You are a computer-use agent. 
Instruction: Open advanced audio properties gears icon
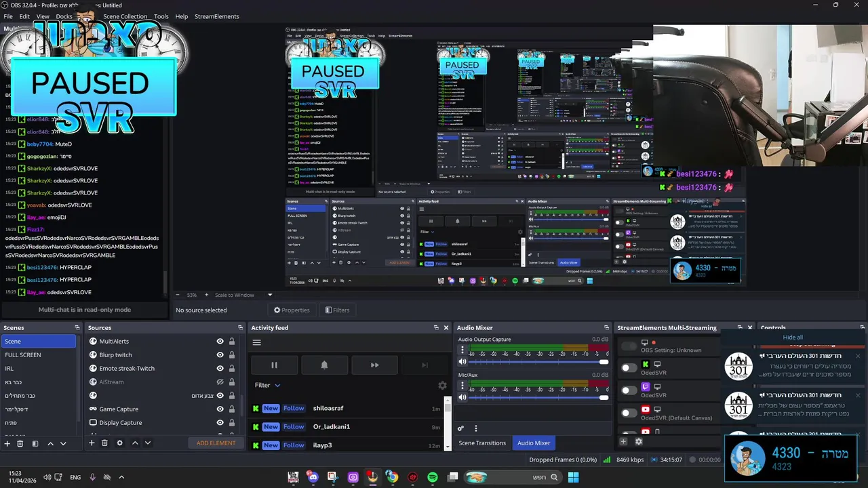[460, 428]
